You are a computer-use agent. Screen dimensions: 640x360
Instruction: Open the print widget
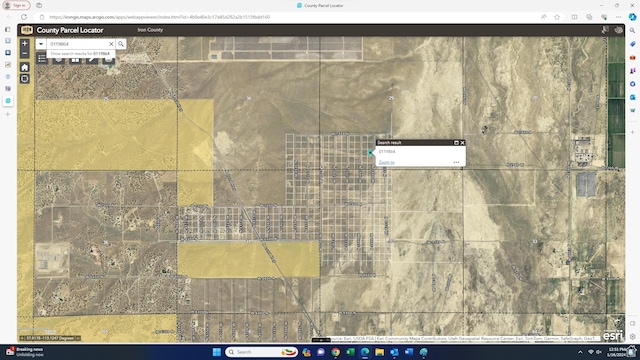[x=109, y=60]
